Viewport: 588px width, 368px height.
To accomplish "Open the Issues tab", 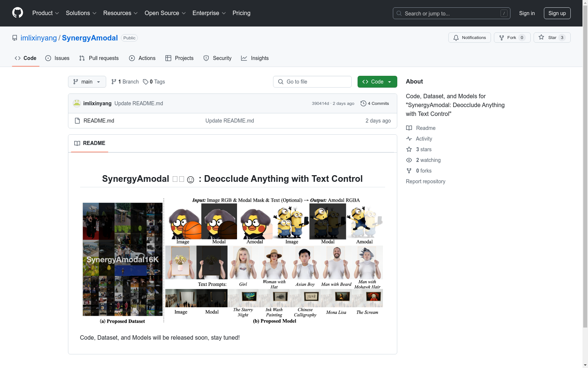I will click(57, 58).
